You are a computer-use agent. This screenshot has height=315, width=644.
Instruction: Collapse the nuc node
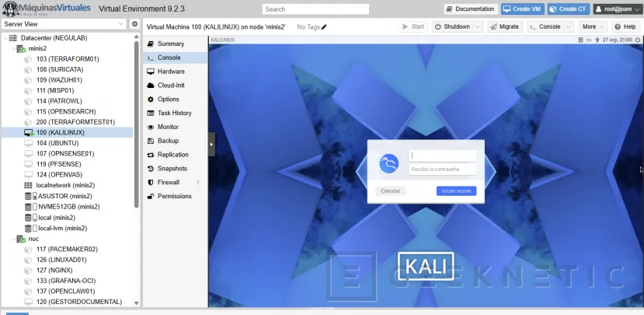click(12, 239)
